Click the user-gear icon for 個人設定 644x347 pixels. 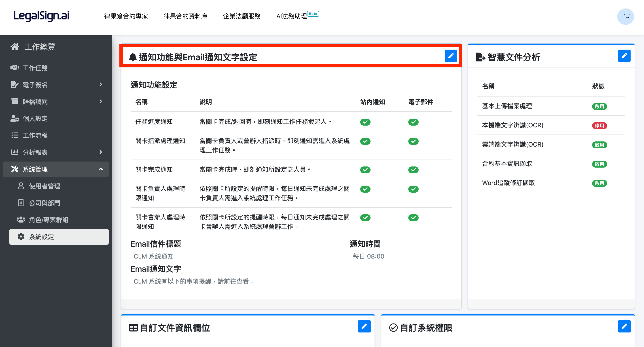[x=15, y=118]
